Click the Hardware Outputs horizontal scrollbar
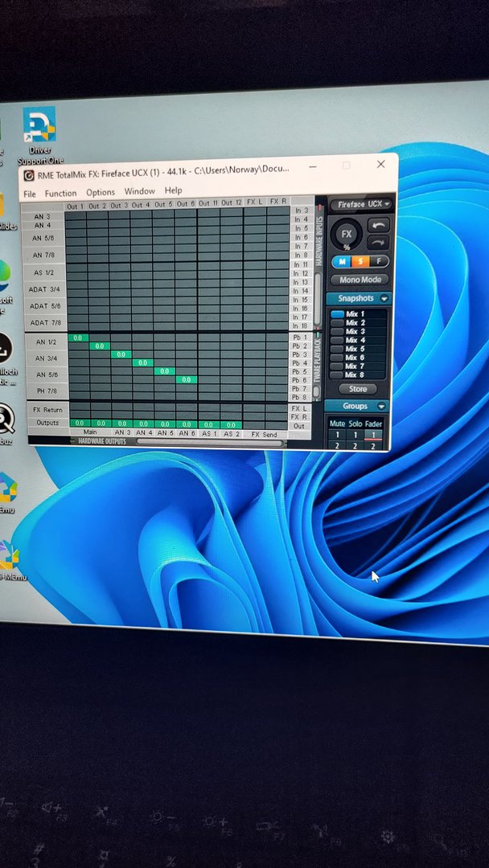Viewport: 489px width, 868px height. (x=211, y=442)
